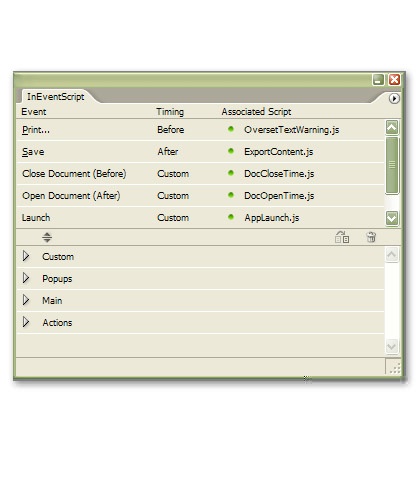Click the Associated Script column header
Viewport: 420px width, 480px height.
256,112
